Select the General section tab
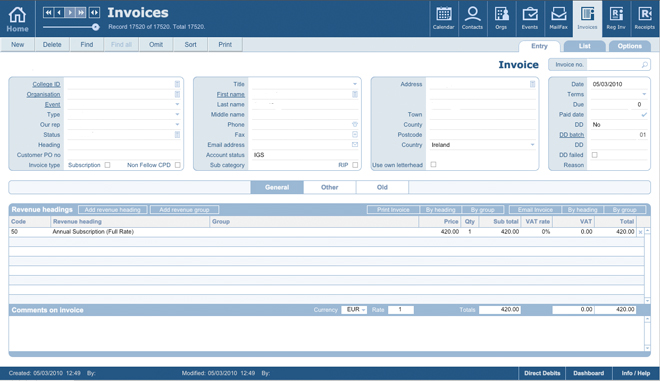Image resolution: width=660 pixels, height=381 pixels. 277,187
